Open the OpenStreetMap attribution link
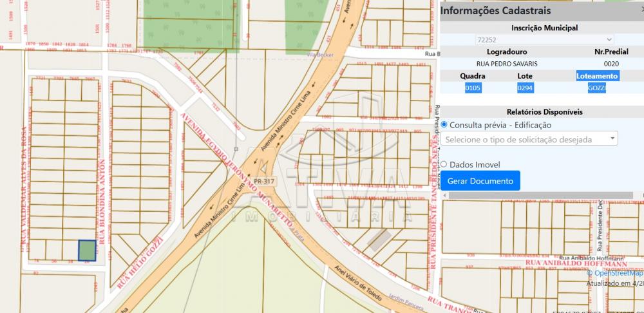 618,273
